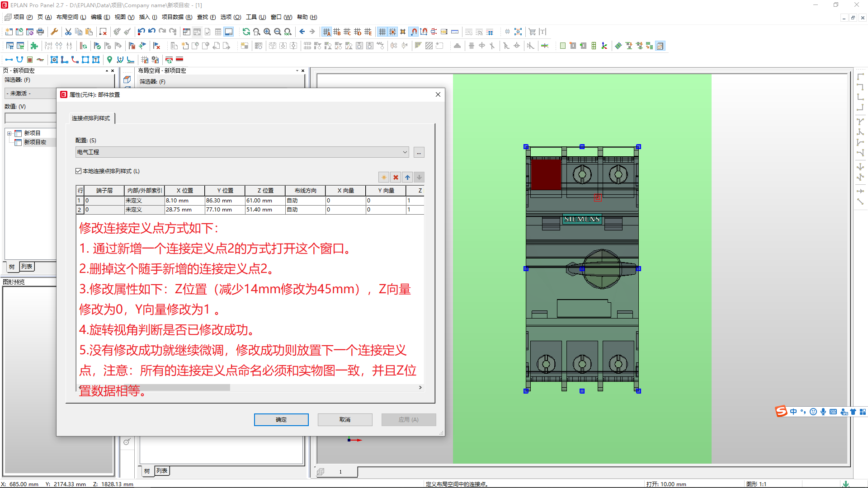This screenshot has width=868, height=488.
Task: Expand the 新项目 tree node
Action: [9, 133]
